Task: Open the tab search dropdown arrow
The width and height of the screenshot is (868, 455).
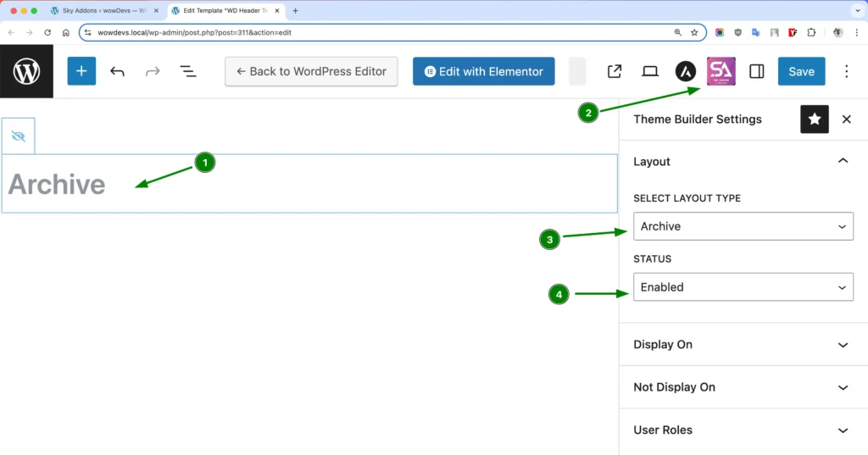Action: click(858, 10)
